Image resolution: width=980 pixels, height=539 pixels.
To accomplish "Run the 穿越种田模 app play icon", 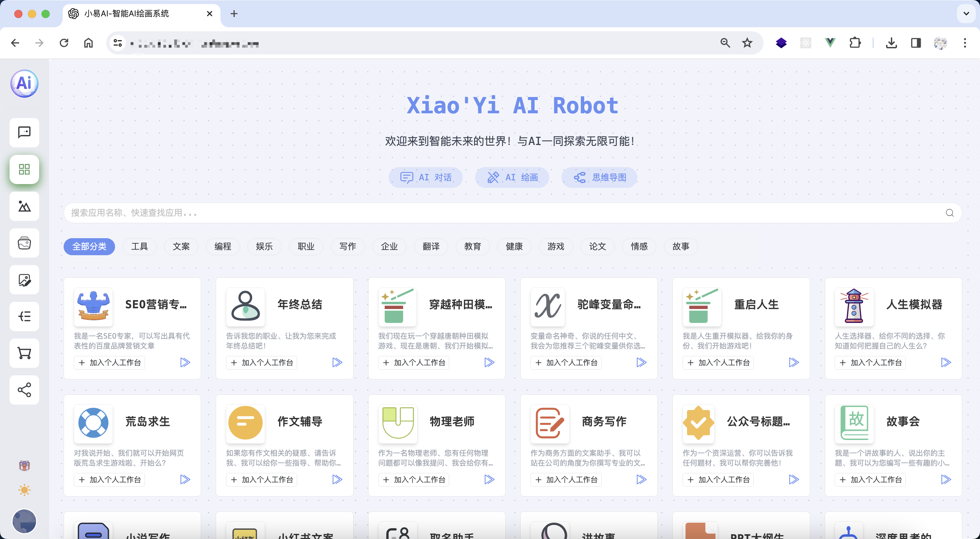I will pos(490,362).
